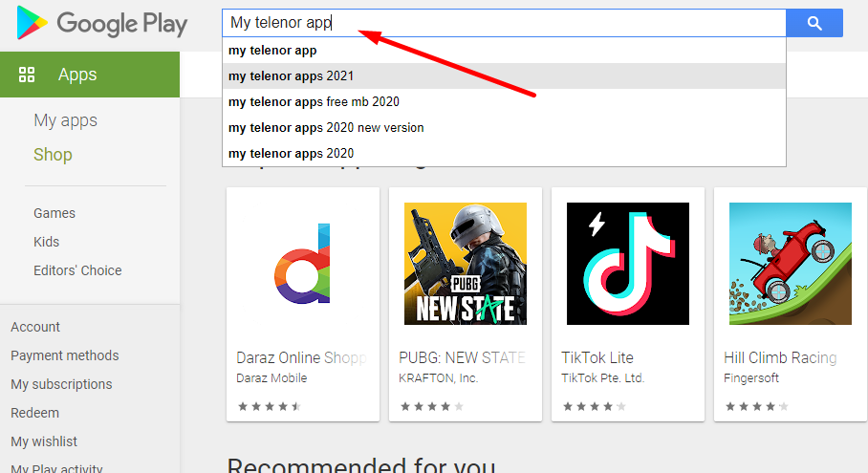Select suggestion "my telenor apps free mb 2020"
Image resolution: width=868 pixels, height=473 pixels.
coord(504,102)
